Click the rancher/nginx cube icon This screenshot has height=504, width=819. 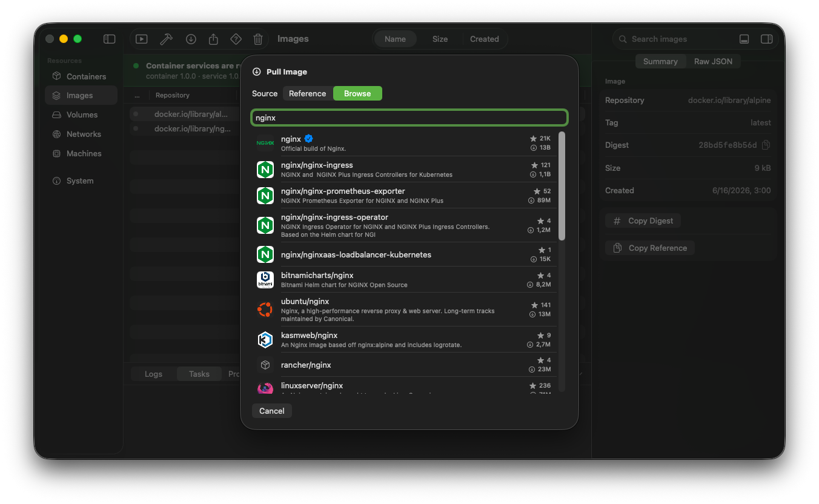point(265,365)
